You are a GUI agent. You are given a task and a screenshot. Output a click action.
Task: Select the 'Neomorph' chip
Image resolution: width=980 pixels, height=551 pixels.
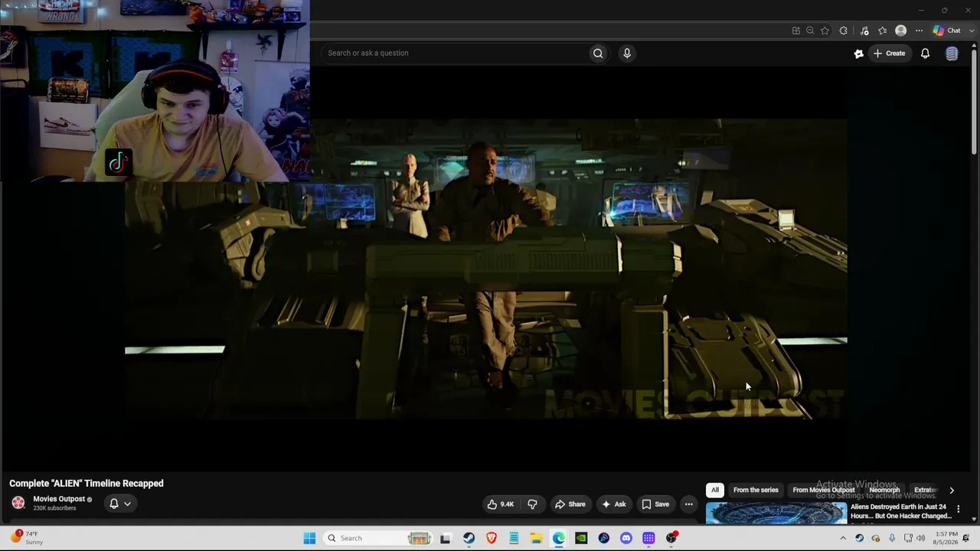point(884,490)
